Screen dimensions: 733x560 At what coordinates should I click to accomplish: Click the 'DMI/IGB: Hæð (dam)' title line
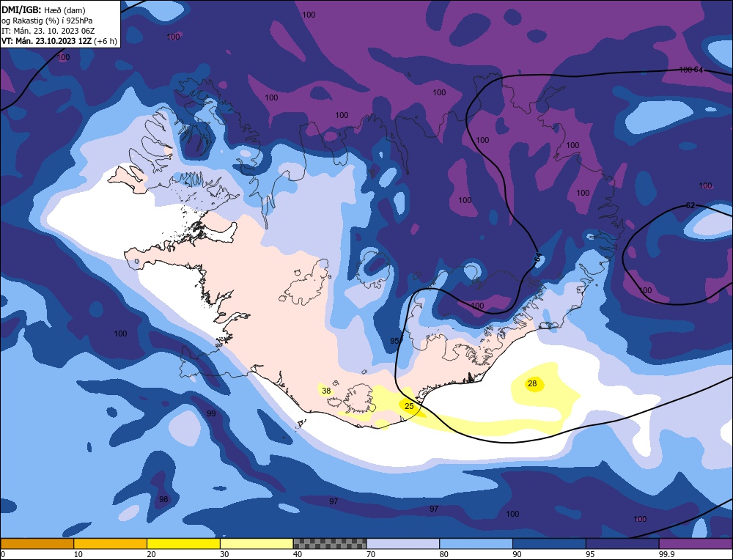coord(43,10)
